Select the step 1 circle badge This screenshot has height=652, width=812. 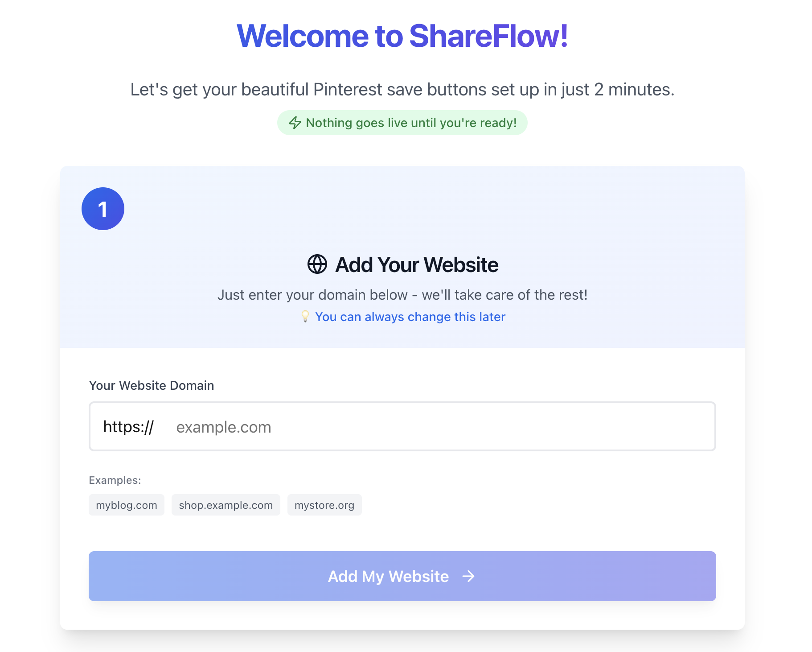tap(103, 208)
